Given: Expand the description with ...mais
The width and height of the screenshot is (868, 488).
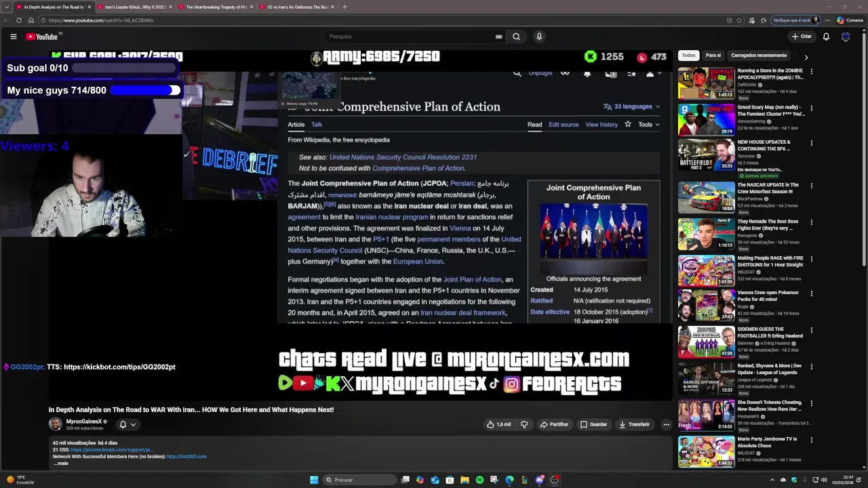Looking at the screenshot, I should 61,463.
